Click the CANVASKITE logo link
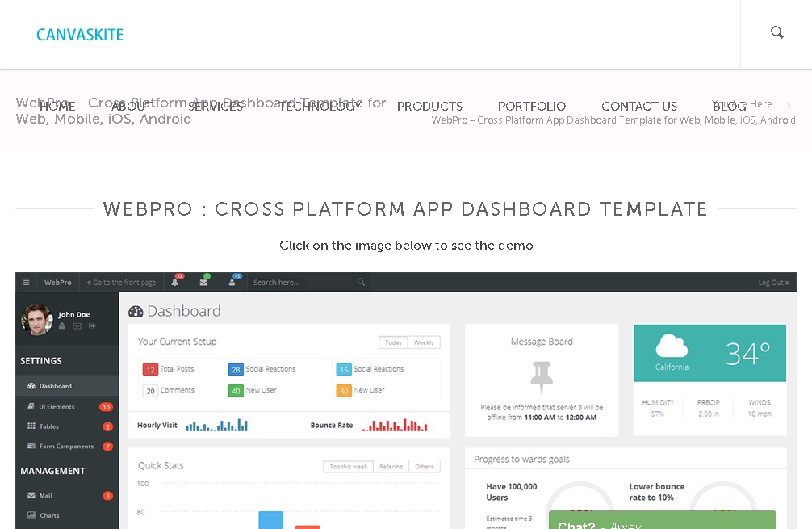812x529 pixels. pos(80,35)
